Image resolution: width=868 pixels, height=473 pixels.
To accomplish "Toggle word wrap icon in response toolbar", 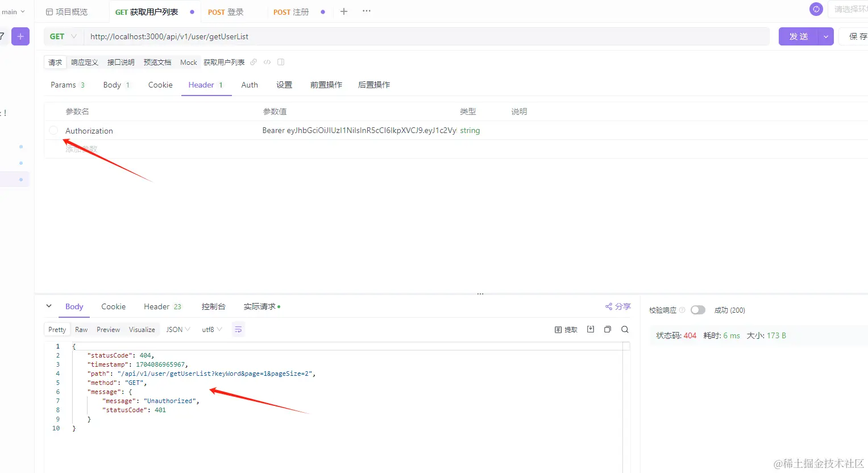I will pos(238,329).
